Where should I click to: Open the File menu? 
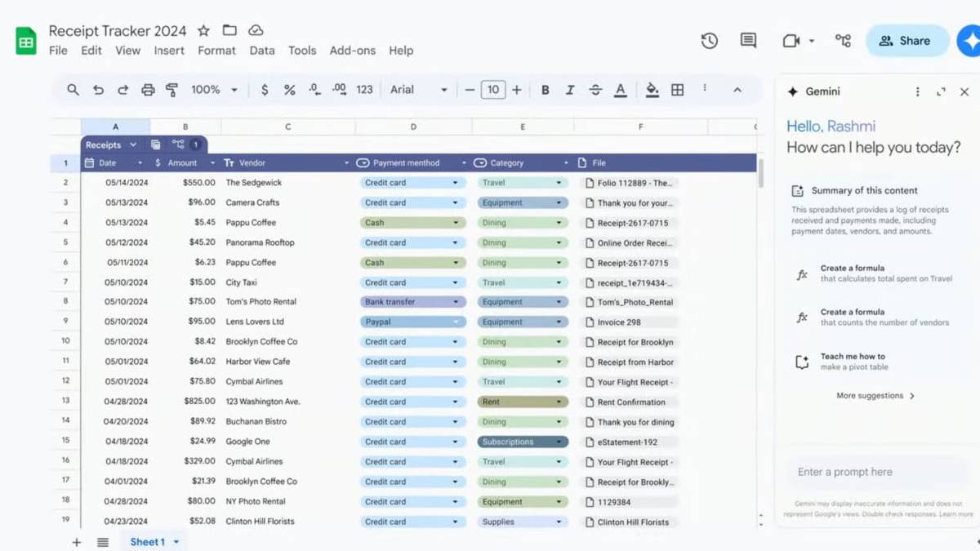58,51
